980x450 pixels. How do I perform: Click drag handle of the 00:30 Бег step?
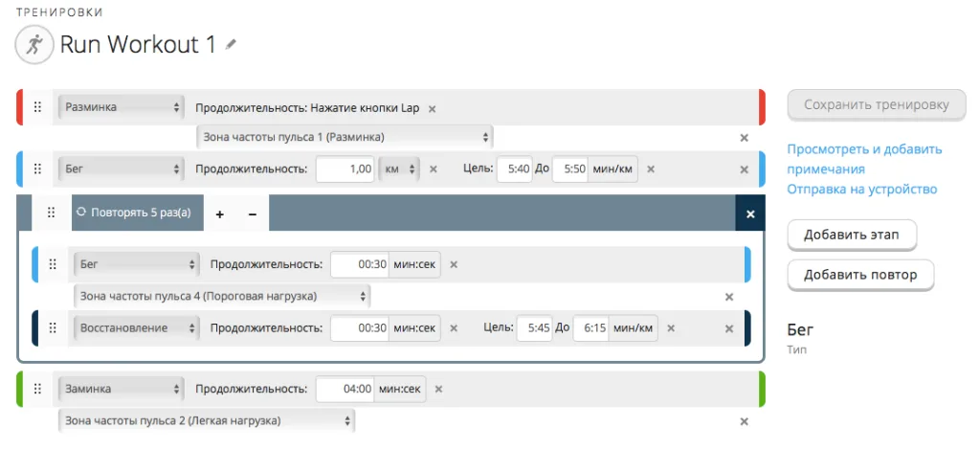pyautogui.click(x=54, y=264)
